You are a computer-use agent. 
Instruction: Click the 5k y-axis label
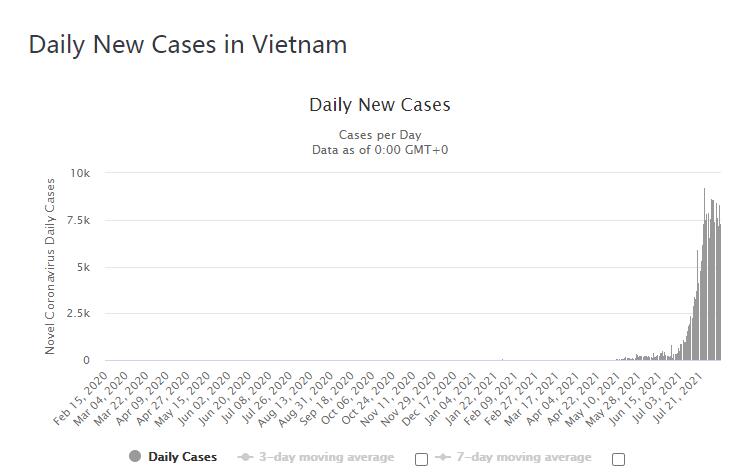coord(82,267)
